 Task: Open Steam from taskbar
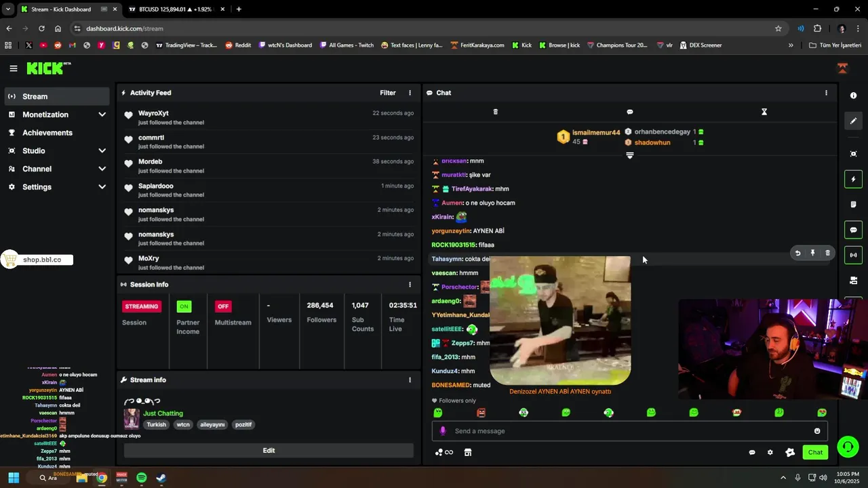click(161, 478)
